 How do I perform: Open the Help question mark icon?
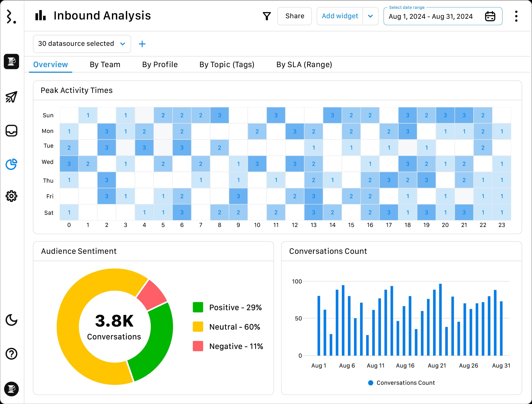11,354
